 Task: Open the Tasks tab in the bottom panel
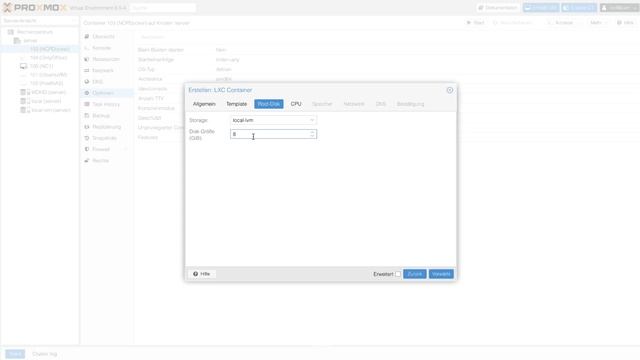point(15,354)
